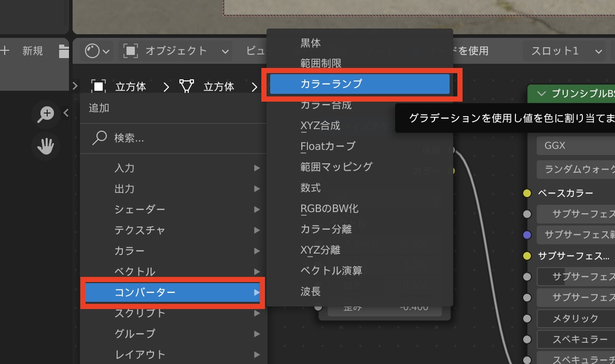This screenshot has height=364, width=615.
Task: Select the hand pan tool icon
Action: click(46, 146)
